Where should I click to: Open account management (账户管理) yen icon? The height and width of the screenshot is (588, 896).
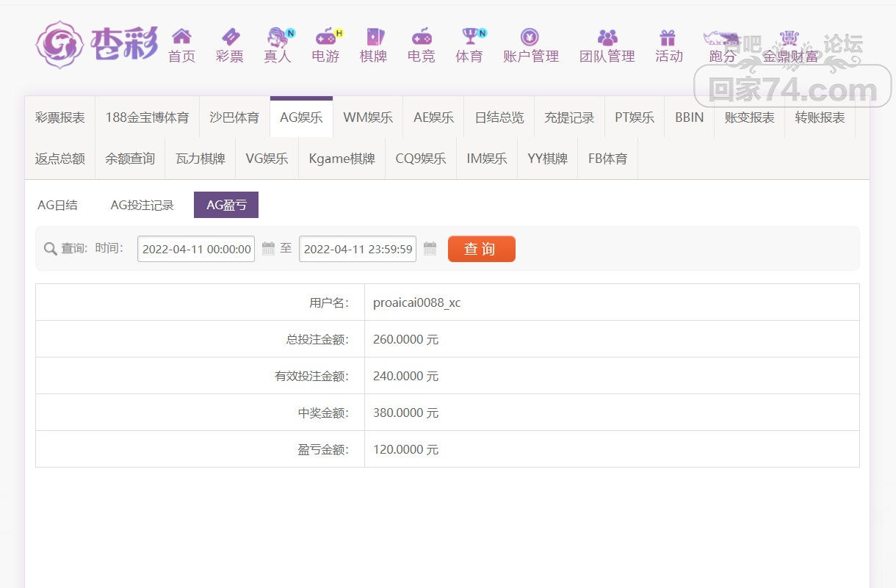[x=530, y=37]
